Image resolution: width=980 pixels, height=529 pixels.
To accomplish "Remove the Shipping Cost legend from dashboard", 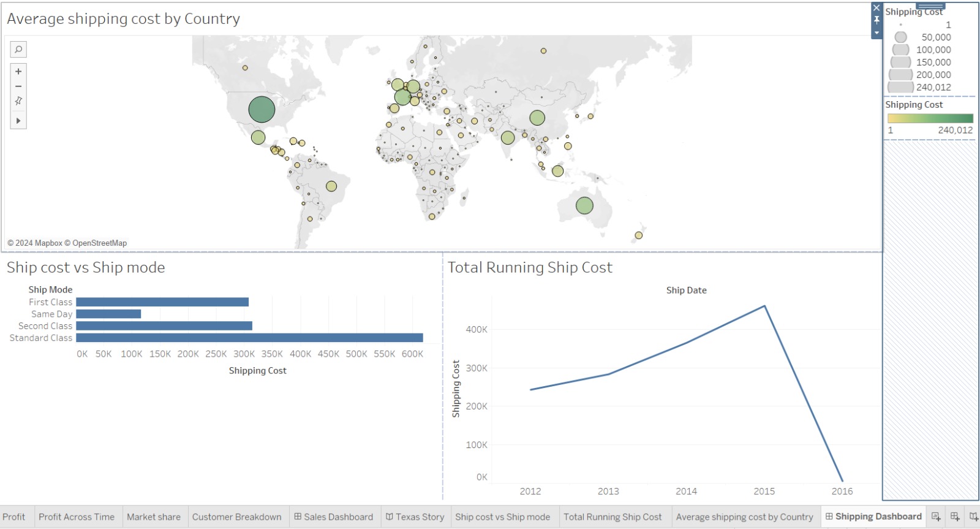I will tap(876, 8).
